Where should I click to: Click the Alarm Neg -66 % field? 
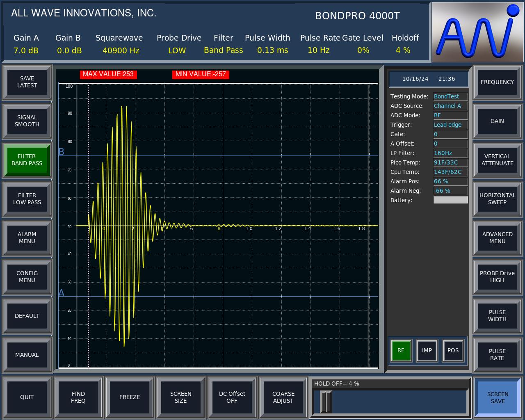coord(450,191)
